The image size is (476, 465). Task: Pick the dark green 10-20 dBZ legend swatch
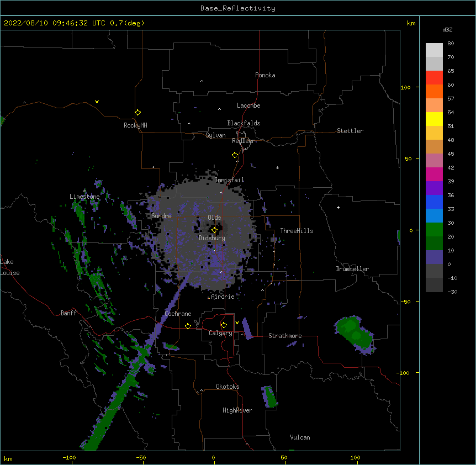[x=434, y=243]
